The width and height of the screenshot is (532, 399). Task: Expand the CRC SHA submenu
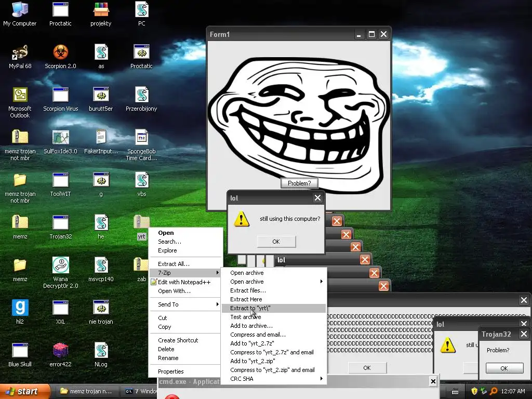pyautogui.click(x=274, y=379)
